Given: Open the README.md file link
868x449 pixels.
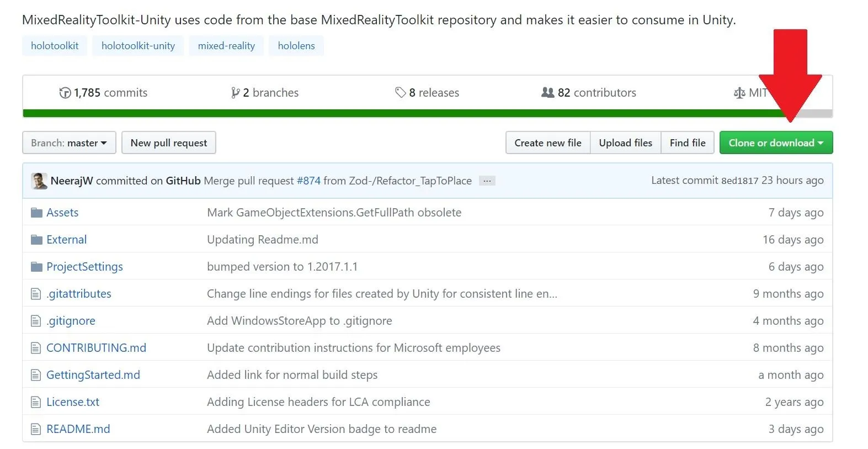Looking at the screenshot, I should click(x=78, y=429).
